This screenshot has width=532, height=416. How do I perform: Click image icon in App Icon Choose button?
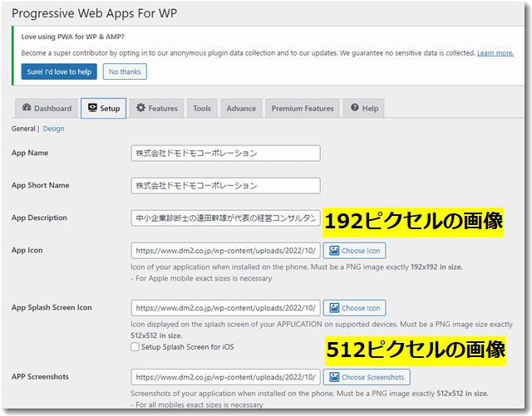click(334, 251)
